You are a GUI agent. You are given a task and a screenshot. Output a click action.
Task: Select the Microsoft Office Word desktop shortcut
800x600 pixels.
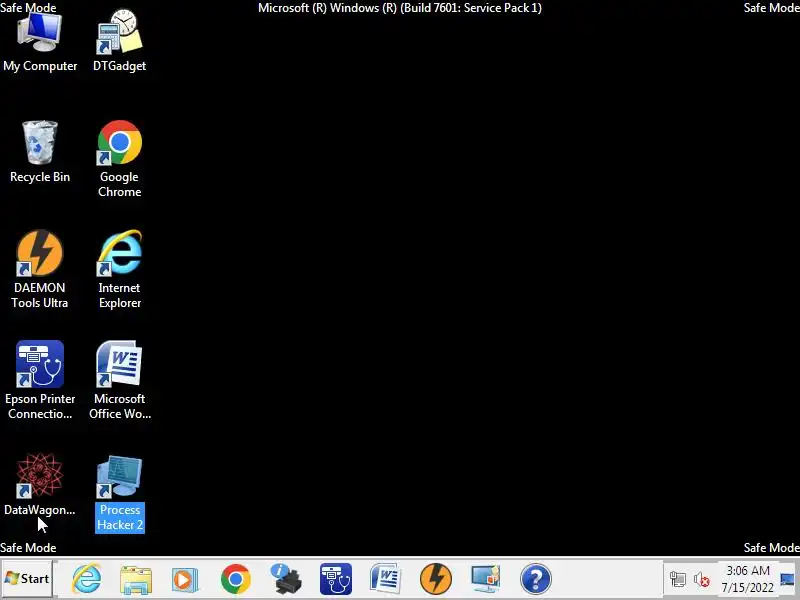(119, 381)
